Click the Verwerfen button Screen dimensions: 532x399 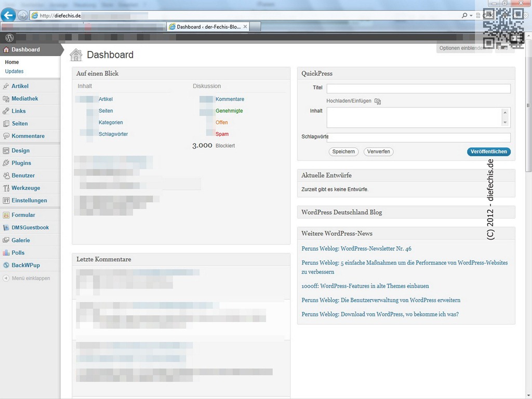coord(378,152)
